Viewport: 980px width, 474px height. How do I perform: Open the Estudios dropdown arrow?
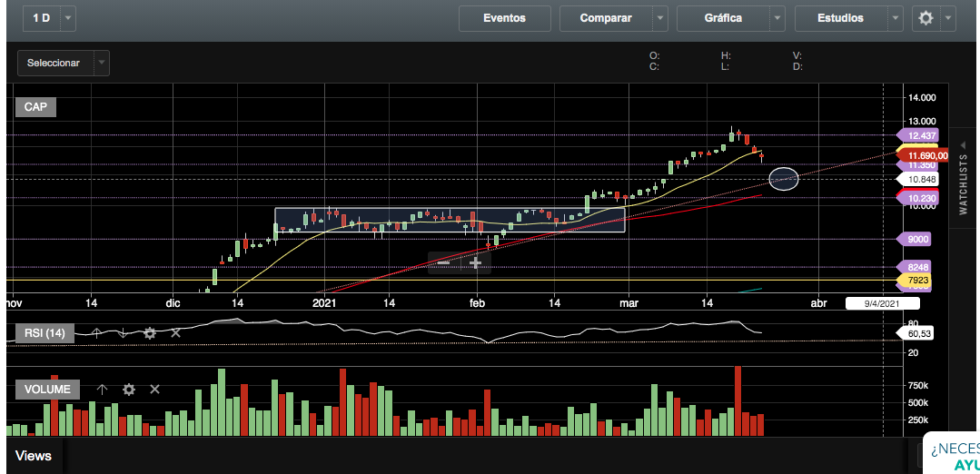pyautogui.click(x=896, y=18)
